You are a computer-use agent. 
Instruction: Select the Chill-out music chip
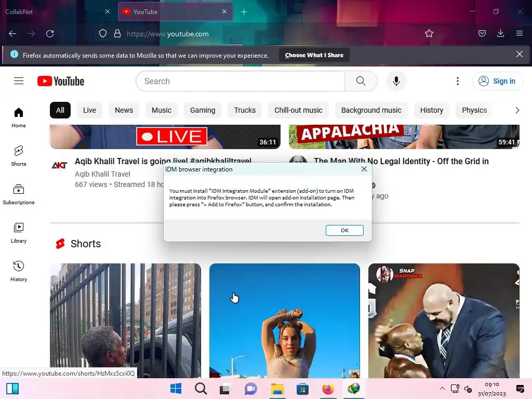(298, 110)
